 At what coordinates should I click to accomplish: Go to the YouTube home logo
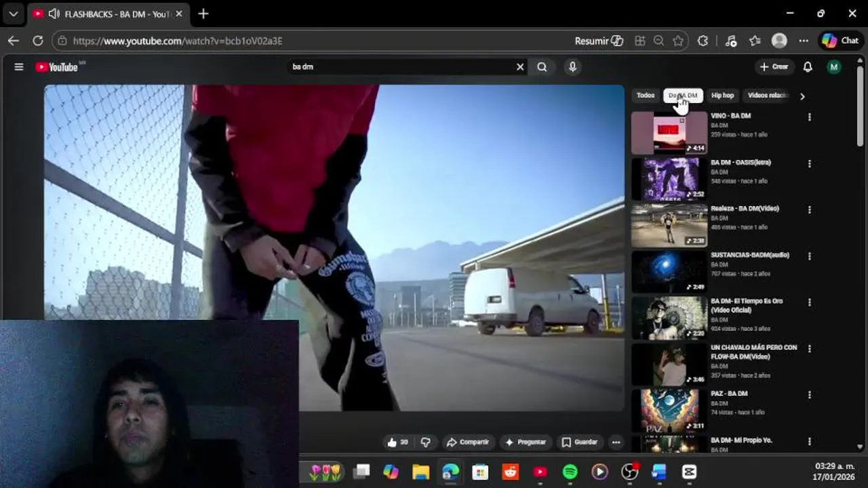(57, 67)
